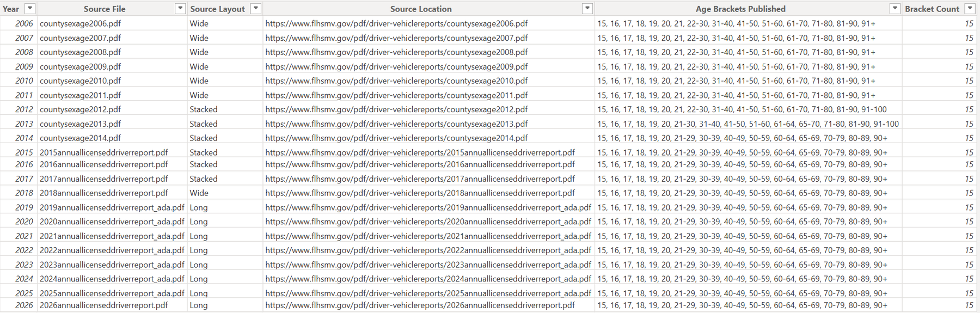Click the cell 2020annuallicenseddriverreport_ada.pdf
The height and width of the screenshot is (313, 980).
[x=112, y=222]
